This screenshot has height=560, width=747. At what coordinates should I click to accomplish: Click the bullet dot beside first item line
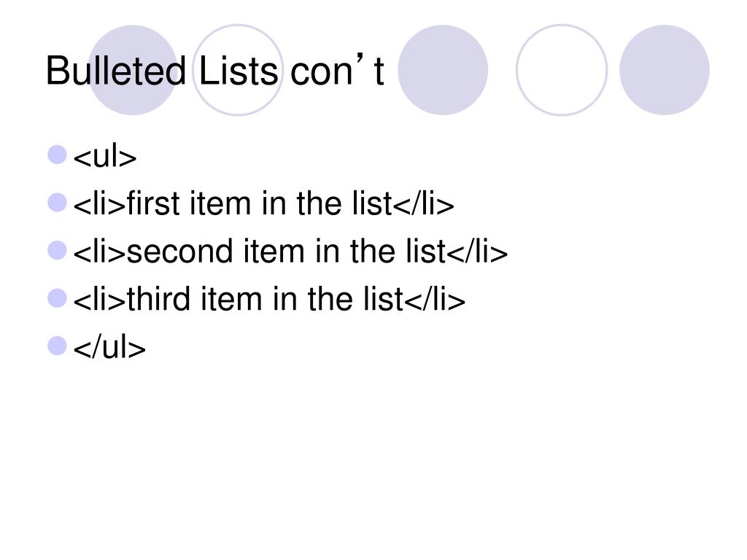[x=57, y=203]
